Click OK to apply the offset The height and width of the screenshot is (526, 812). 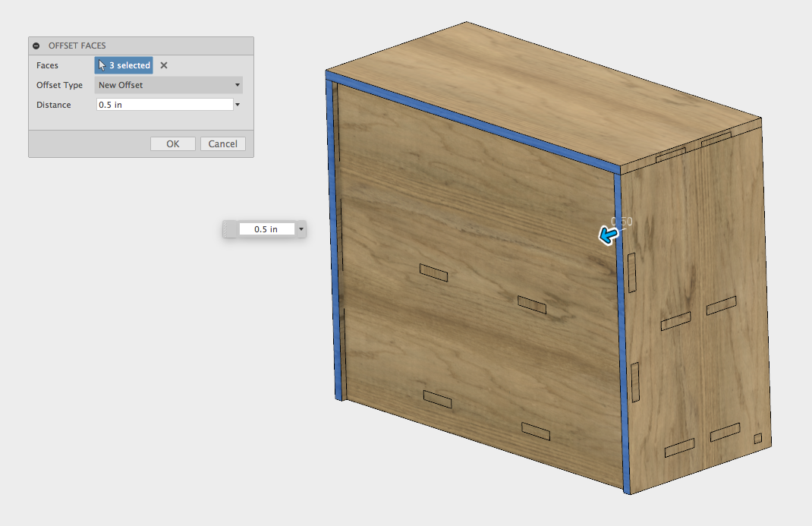[172, 143]
